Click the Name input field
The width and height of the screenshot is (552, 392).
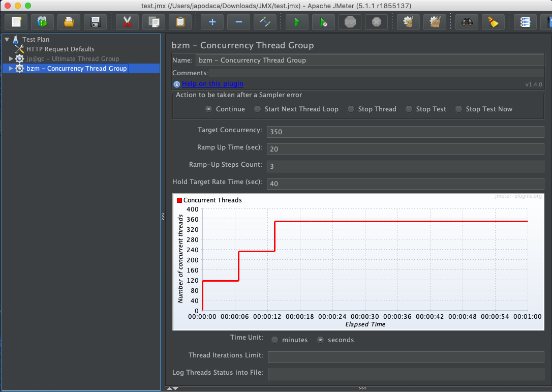pyautogui.click(x=370, y=60)
